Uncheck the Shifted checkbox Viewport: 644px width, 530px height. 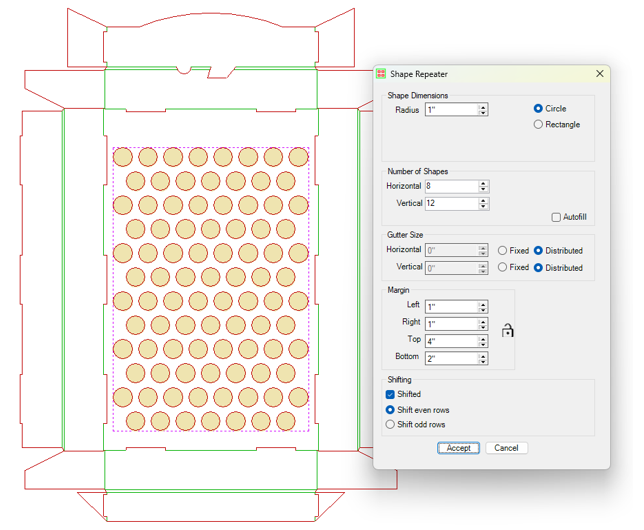(x=390, y=394)
